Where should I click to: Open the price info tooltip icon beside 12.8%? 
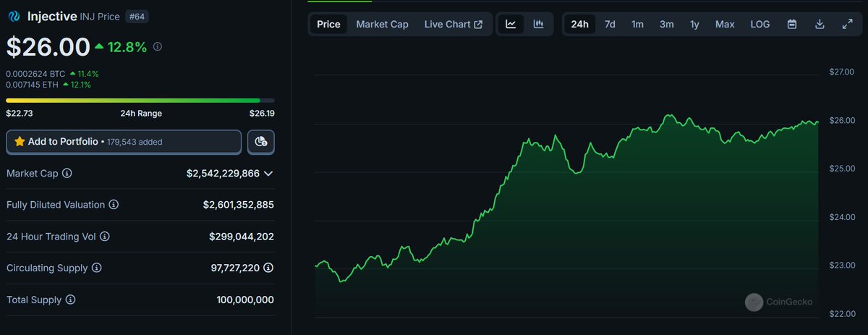[158, 47]
